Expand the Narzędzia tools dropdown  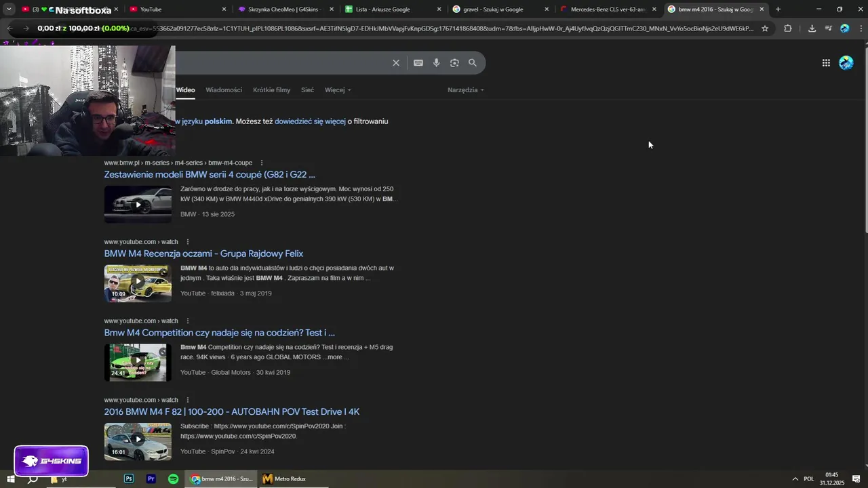pos(466,90)
